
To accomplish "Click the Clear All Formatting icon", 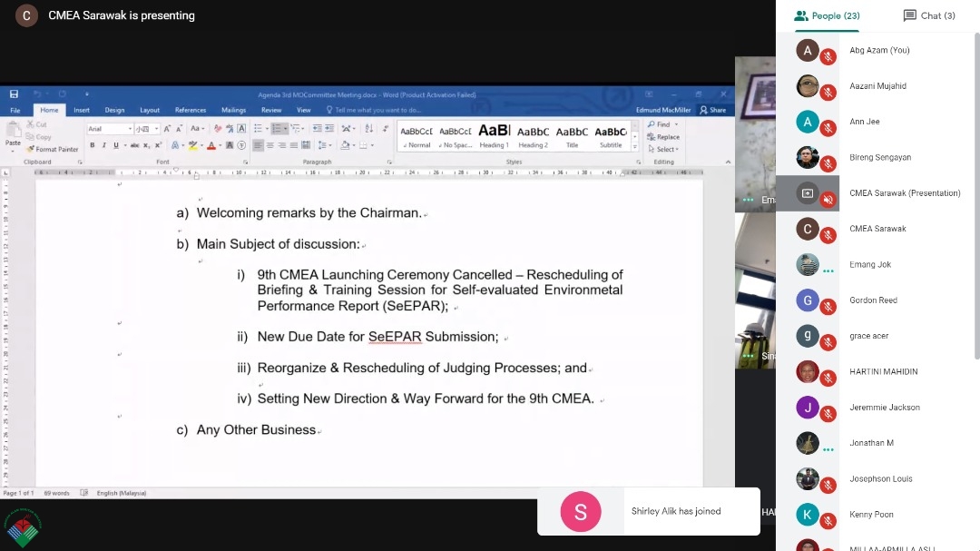I will pos(218,129).
